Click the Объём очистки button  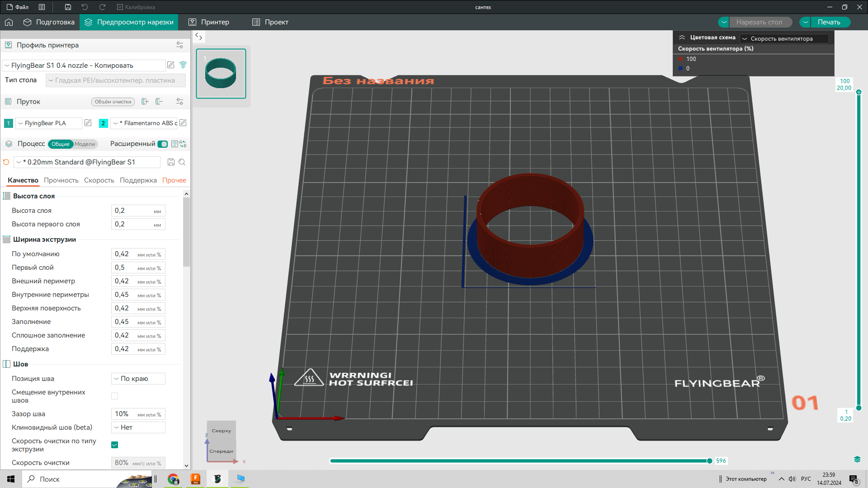click(113, 102)
